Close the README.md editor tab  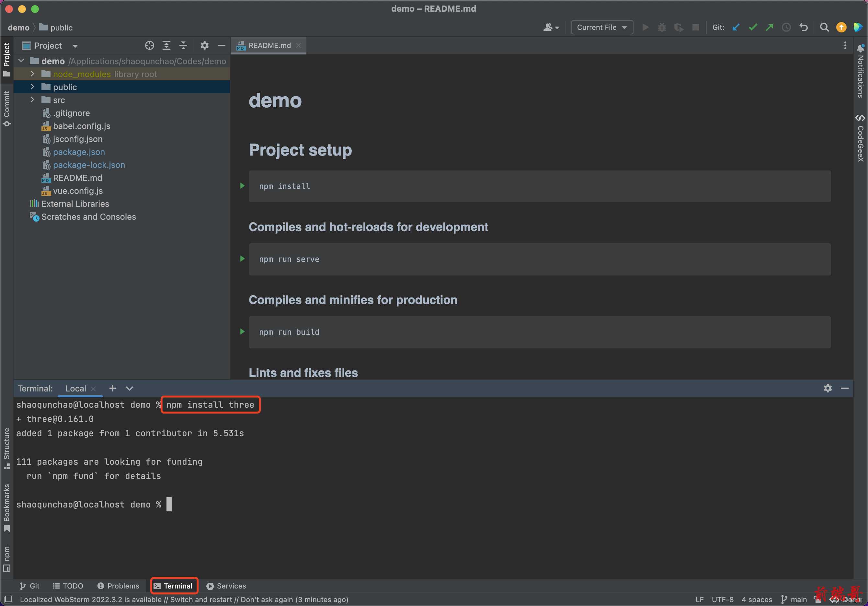point(299,45)
